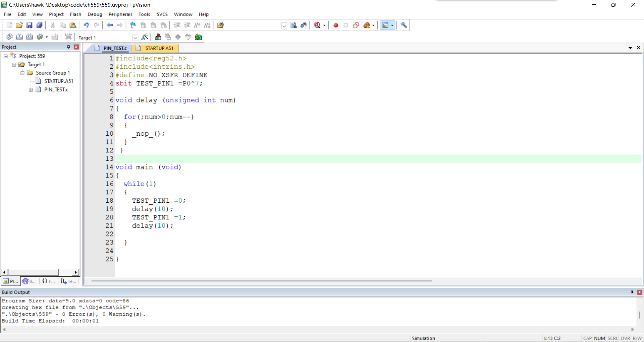Open Configuration with the wrench icon
The image size is (644, 342).
[404, 25]
